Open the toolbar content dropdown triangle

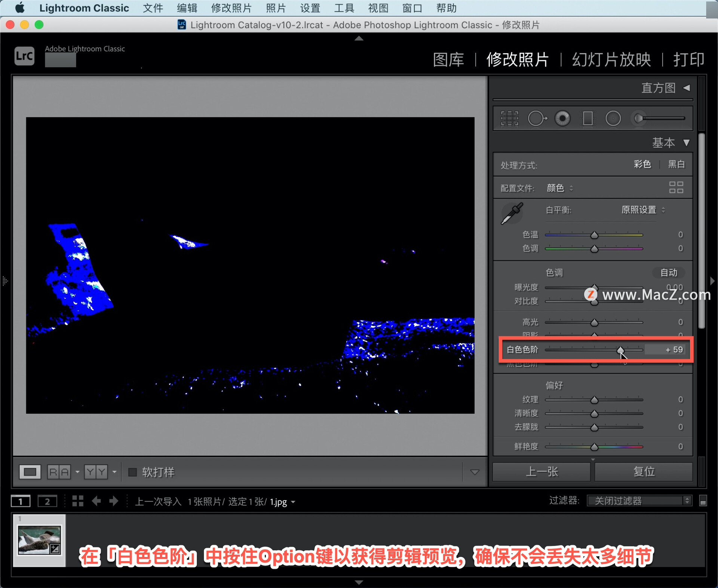pyautogui.click(x=475, y=472)
